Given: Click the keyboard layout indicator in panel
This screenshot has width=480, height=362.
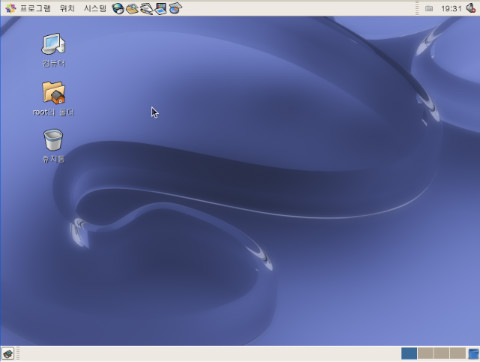Looking at the screenshot, I should click(429, 8).
